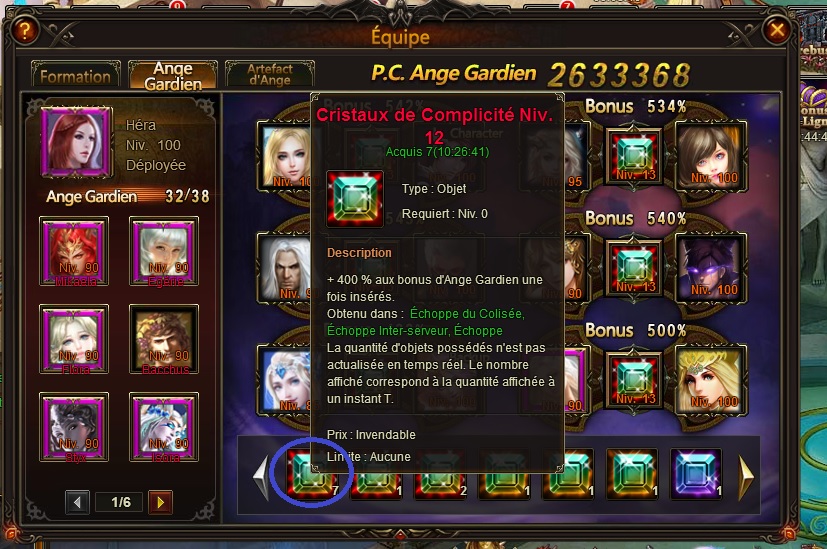
Task: Pick the Bacchus angel portrait
Action: coord(164,339)
